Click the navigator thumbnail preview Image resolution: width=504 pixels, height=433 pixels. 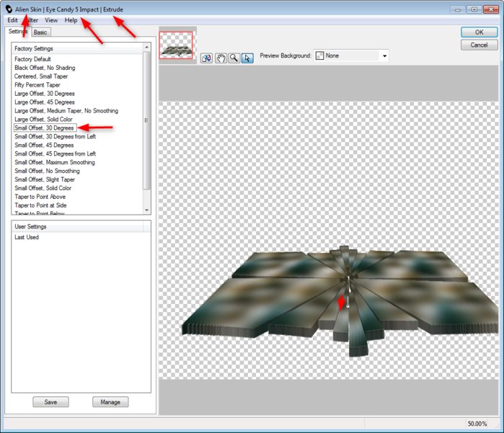click(x=176, y=45)
